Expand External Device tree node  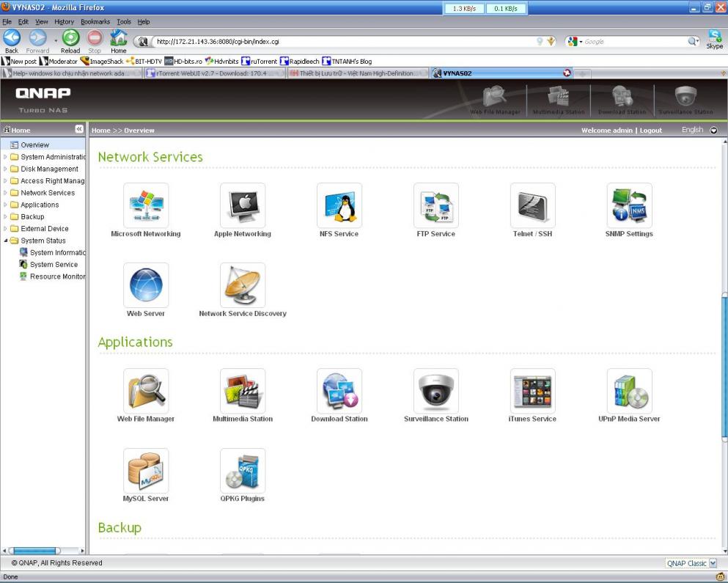(x=5, y=229)
